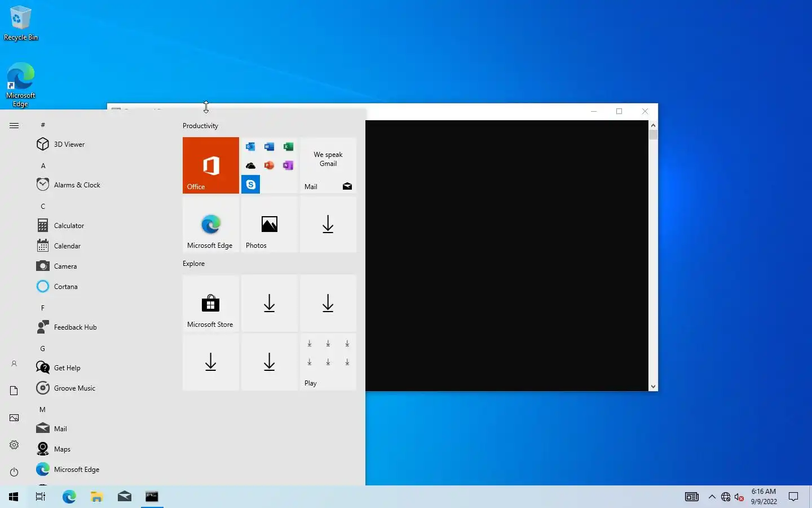Image resolution: width=812 pixels, height=508 pixels.
Task: Click the Command Prompt taskbar icon
Action: pos(152,497)
